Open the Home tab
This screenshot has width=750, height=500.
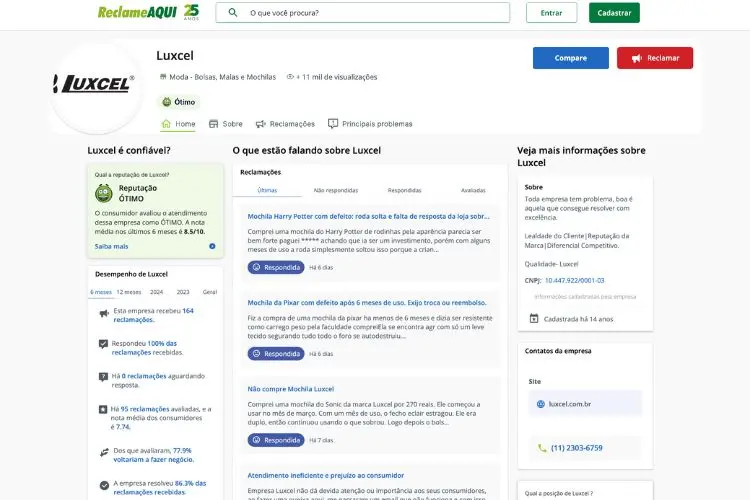click(x=178, y=124)
